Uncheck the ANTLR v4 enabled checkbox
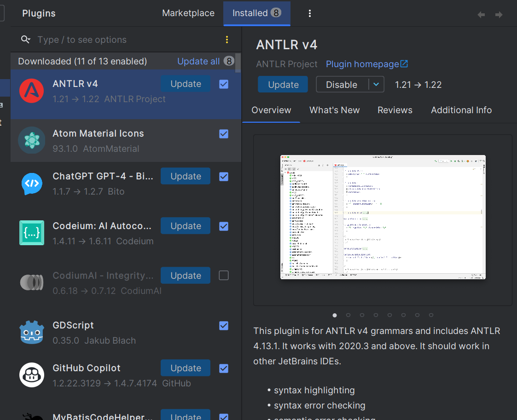The height and width of the screenshot is (420, 517). point(224,84)
